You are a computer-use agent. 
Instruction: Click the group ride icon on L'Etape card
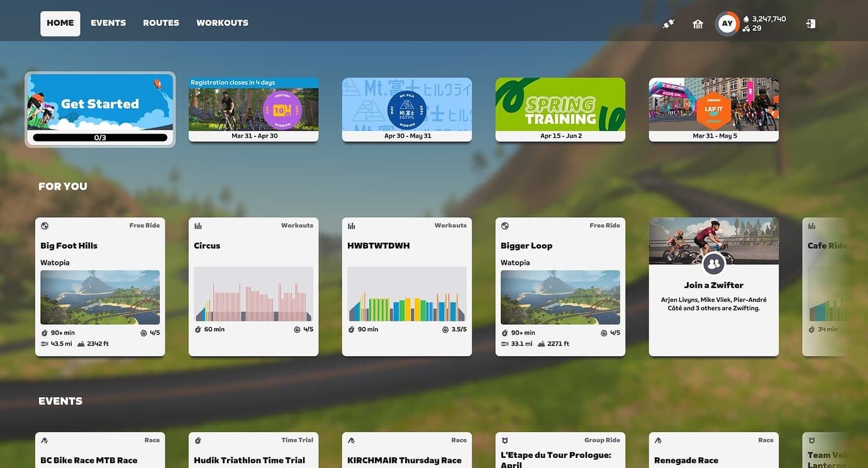click(505, 440)
